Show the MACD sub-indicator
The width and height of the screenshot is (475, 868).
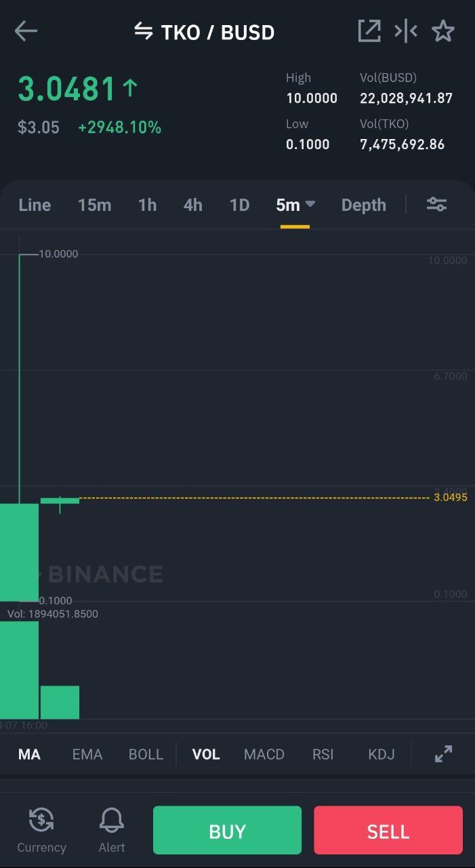pos(264,754)
